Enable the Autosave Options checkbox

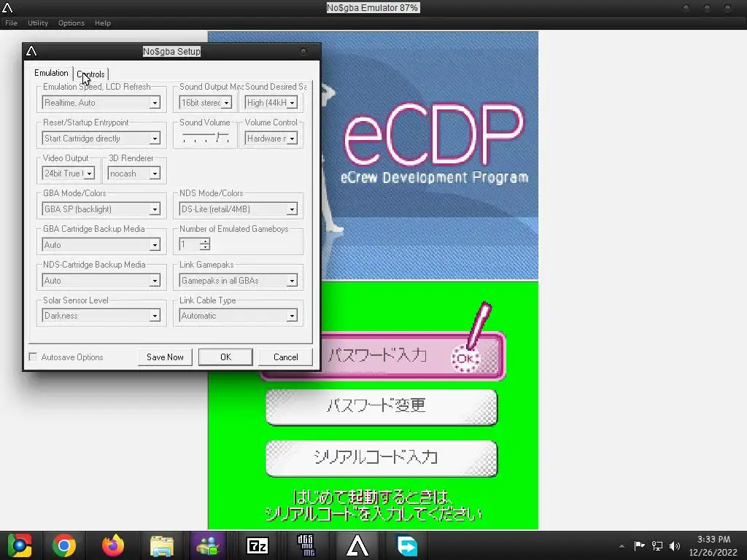(x=33, y=357)
